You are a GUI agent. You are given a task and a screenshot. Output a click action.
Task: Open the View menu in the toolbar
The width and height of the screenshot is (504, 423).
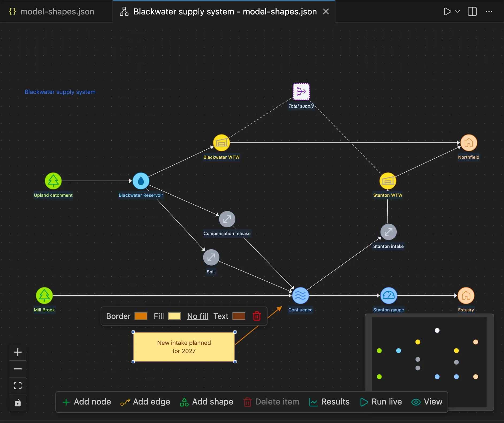click(427, 402)
